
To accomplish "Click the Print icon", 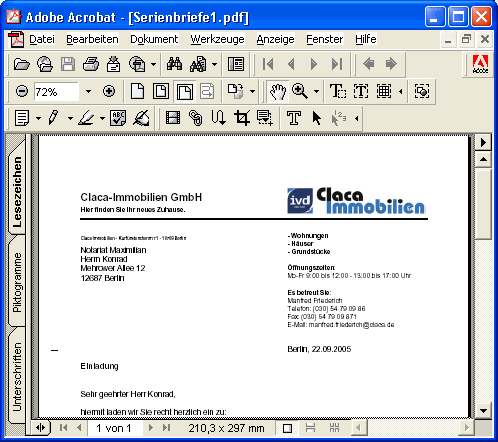I will (91, 64).
